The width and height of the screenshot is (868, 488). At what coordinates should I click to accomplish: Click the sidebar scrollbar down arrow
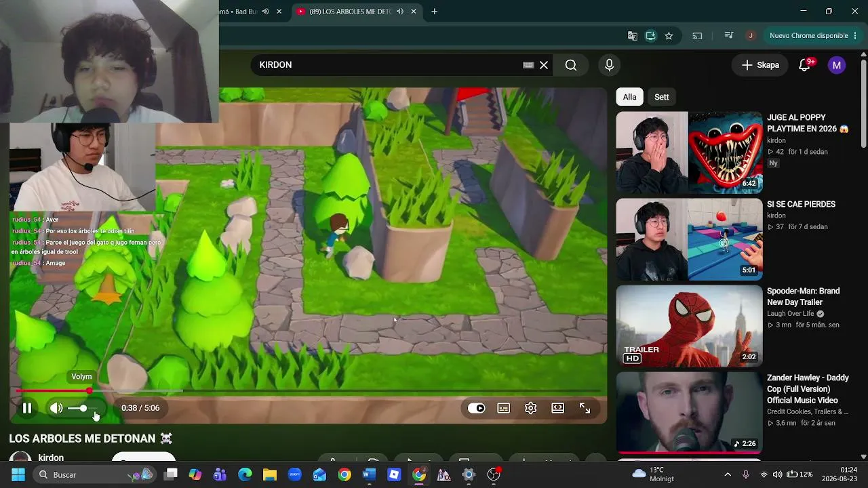pos(863,457)
